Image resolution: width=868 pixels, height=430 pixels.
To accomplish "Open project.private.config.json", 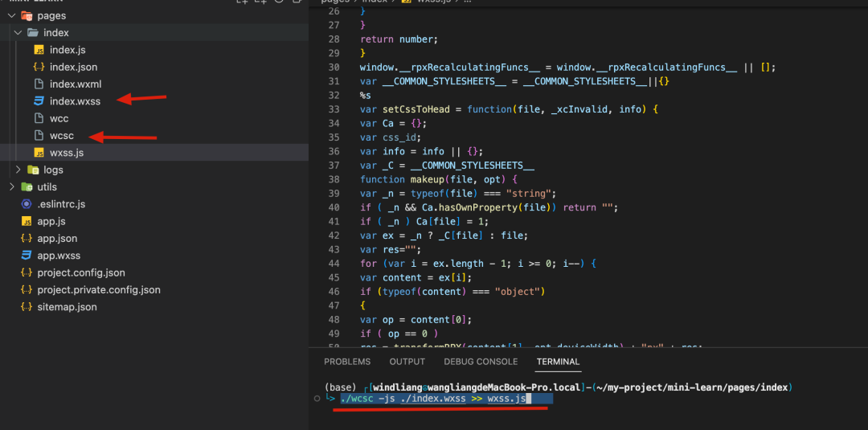I will click(x=99, y=290).
